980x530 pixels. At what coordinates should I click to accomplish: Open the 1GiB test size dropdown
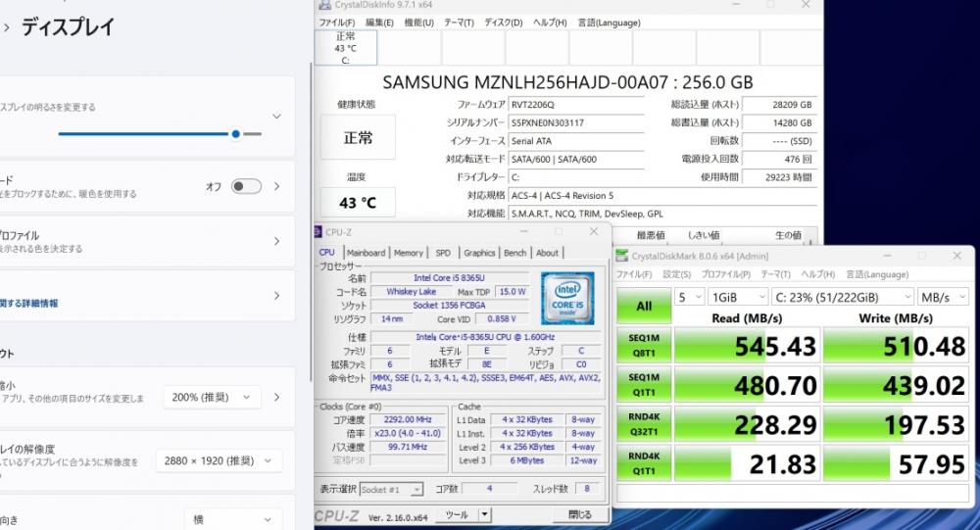coord(740,296)
